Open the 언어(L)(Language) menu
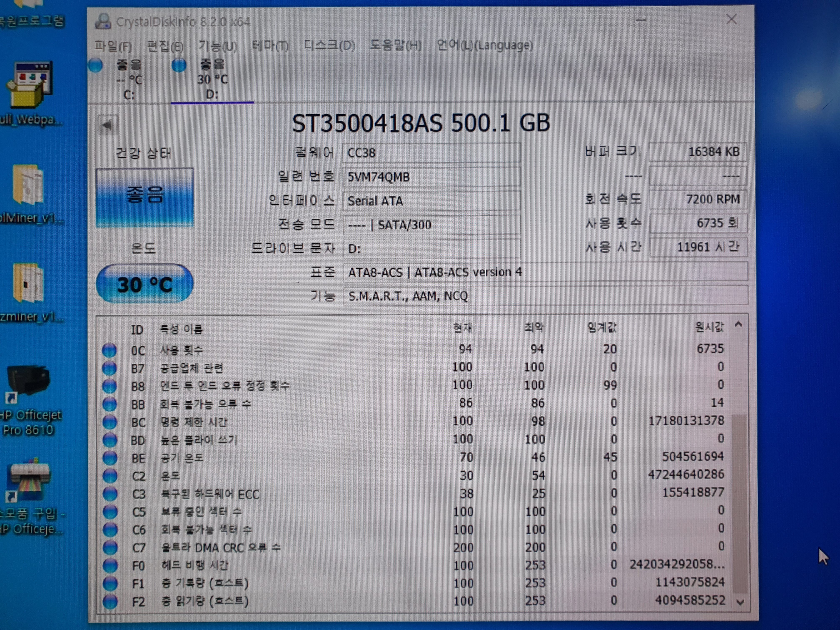The width and height of the screenshot is (840, 630). (x=485, y=45)
